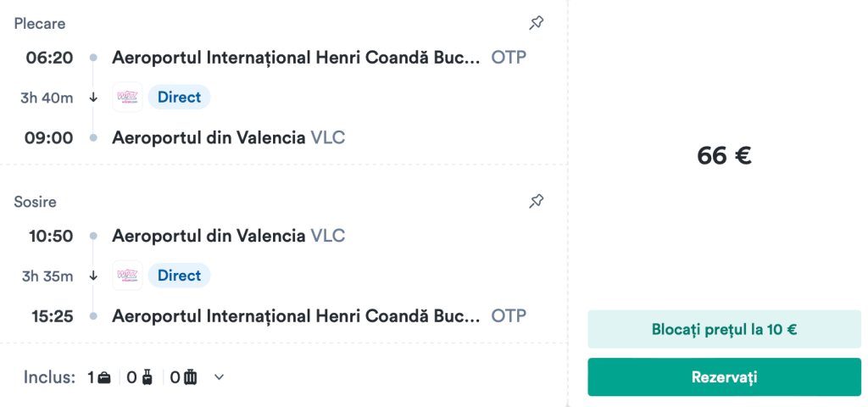Select the 10:50 Aeroportul din Valencia departure

[209, 236]
